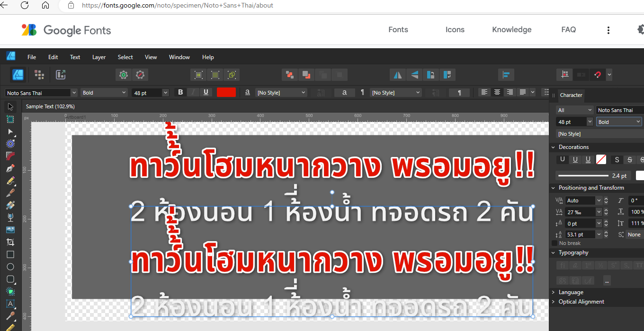Select the Artistic Text tool
The image size is (644, 331).
point(10,304)
